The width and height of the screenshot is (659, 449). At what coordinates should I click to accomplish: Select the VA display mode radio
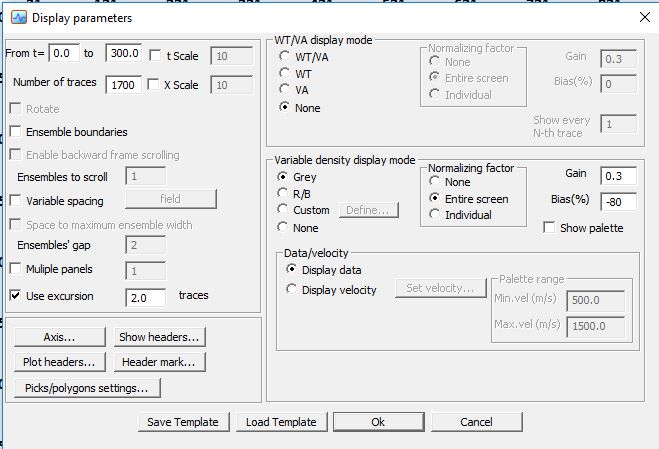(284, 89)
